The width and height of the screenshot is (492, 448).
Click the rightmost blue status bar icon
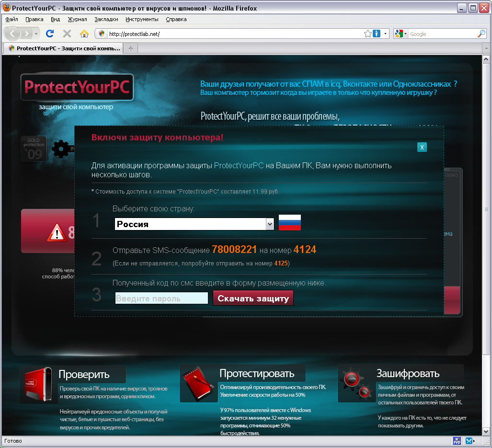point(469,441)
